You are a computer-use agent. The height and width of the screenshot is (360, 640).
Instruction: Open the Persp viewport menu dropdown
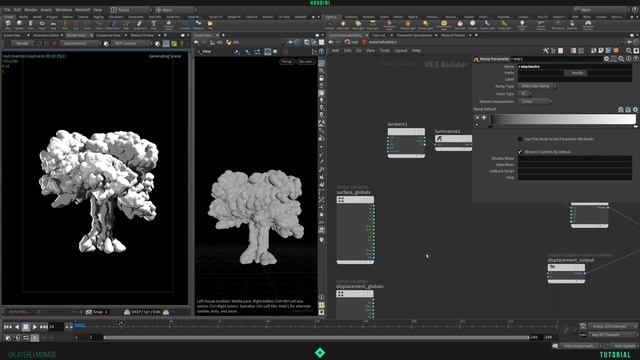[287, 62]
